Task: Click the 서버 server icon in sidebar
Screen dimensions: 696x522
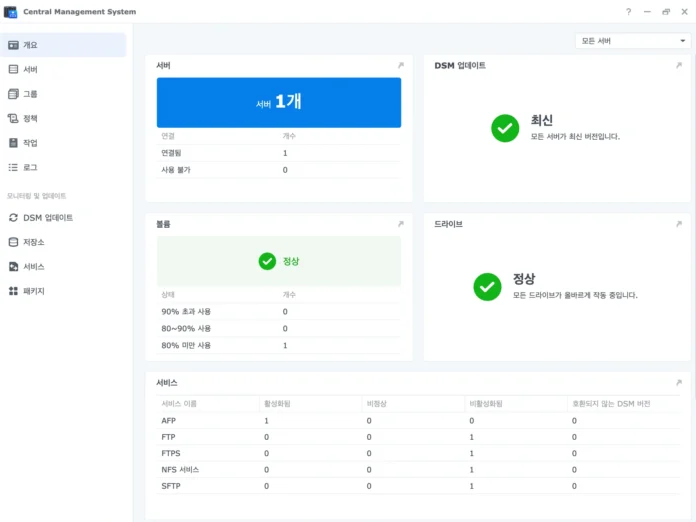Action: [x=13, y=70]
